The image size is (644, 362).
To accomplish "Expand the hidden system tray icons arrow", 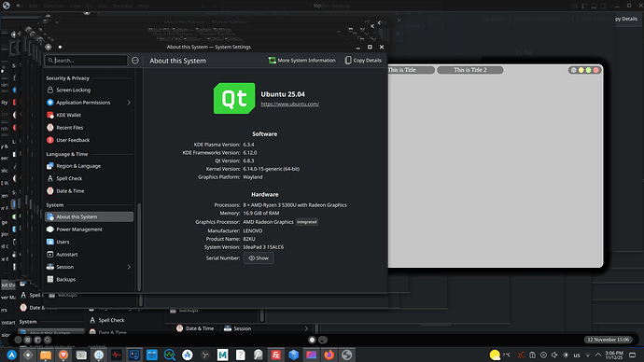I will (x=598, y=355).
